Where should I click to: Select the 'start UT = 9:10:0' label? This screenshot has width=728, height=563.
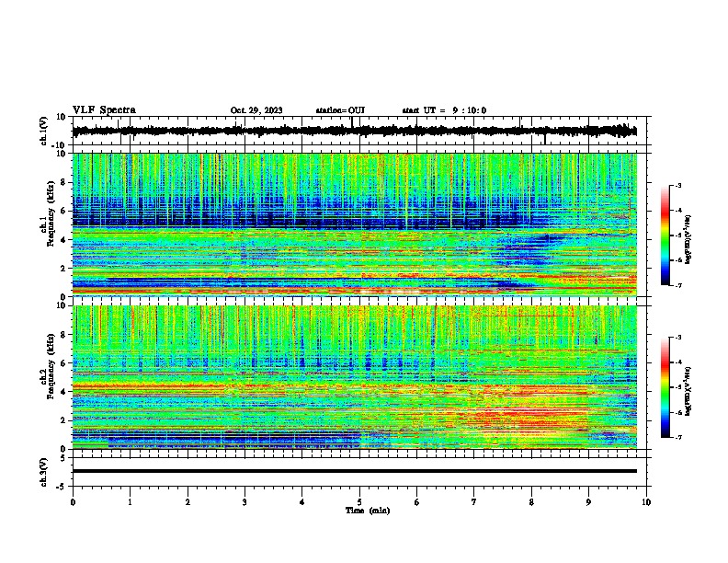(x=444, y=110)
